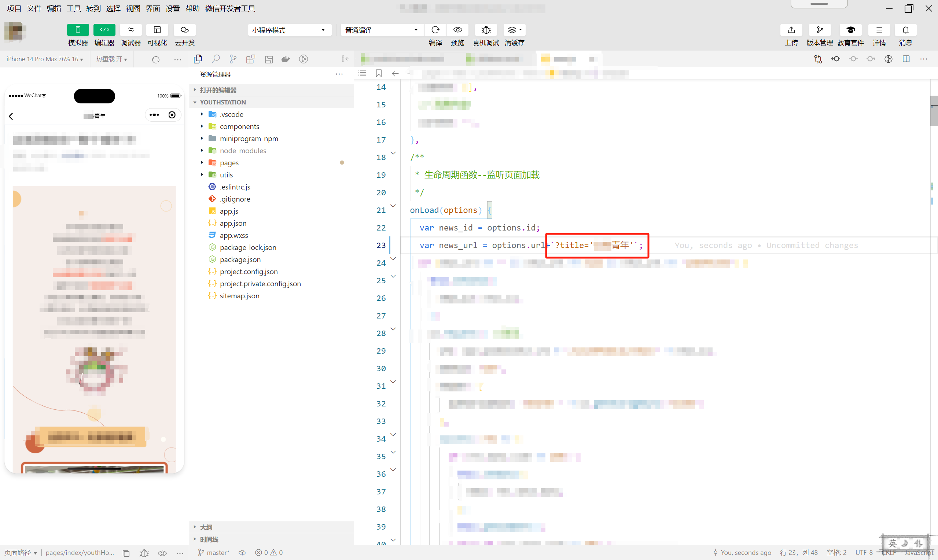Toggle the 模拟器 simulator panel
Image resolution: width=938 pixels, height=560 pixels.
click(x=78, y=30)
